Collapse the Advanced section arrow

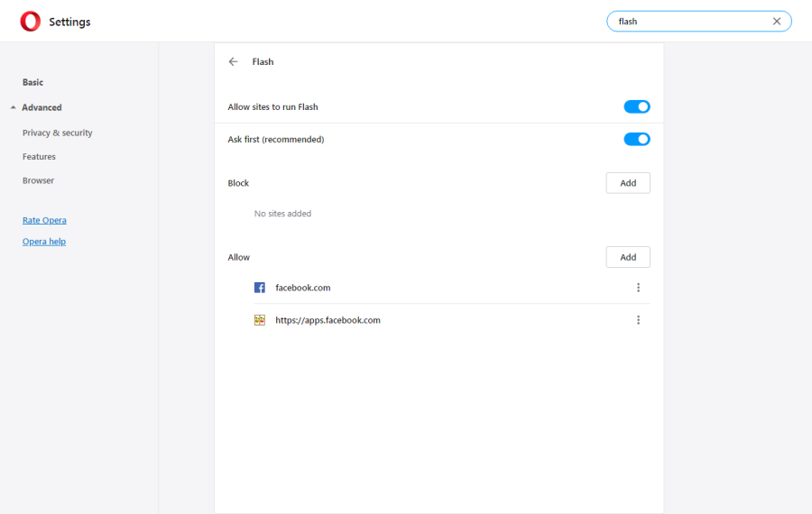[13, 107]
